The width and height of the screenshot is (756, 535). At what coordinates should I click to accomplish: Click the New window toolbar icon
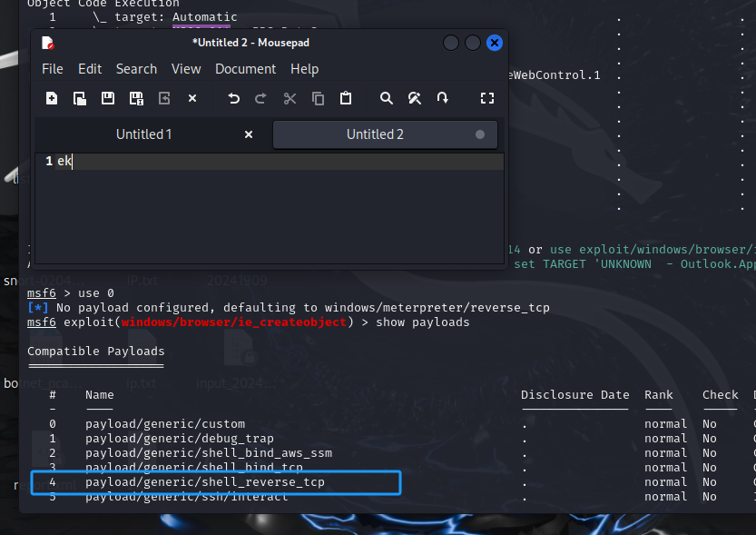[80, 98]
